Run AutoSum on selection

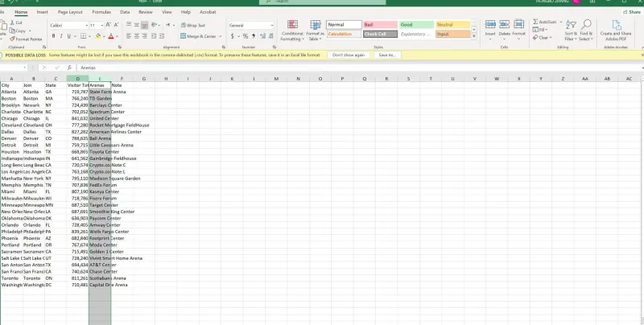pos(545,22)
